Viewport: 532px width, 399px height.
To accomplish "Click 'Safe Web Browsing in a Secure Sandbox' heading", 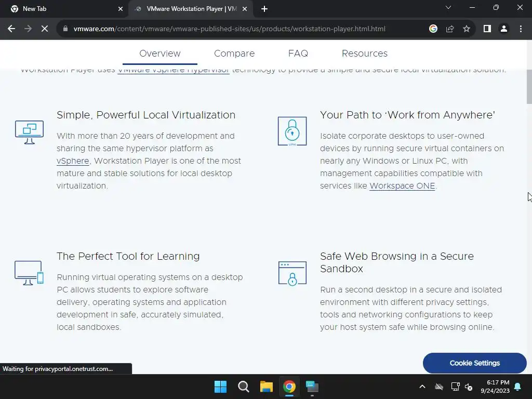I will click(x=396, y=262).
